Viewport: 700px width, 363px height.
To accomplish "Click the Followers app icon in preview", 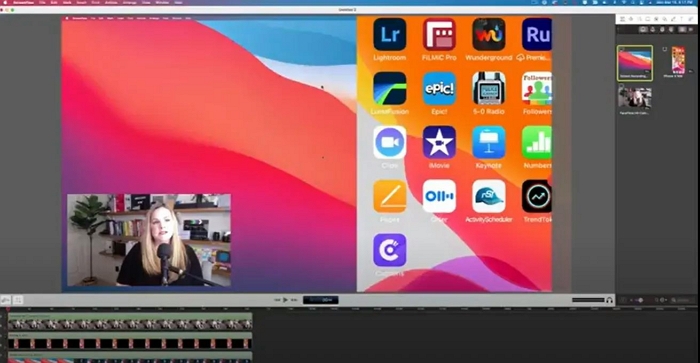I will (537, 88).
